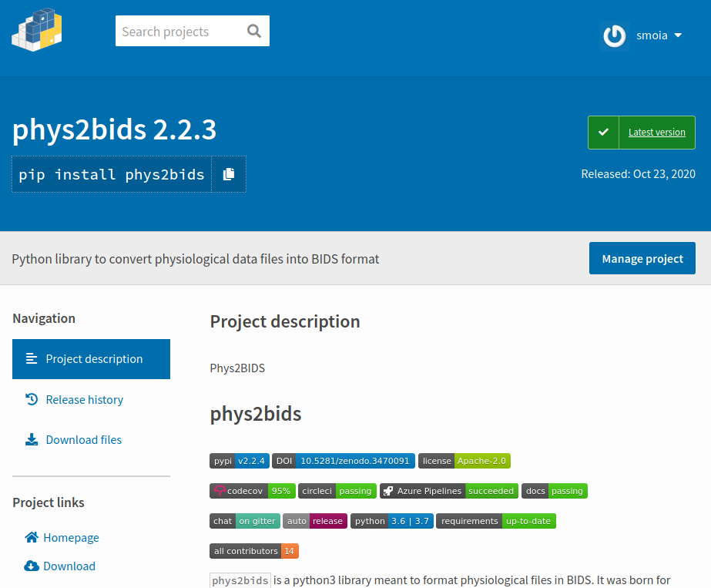Focus the Search projects field
The height and width of the screenshot is (588, 711).
(193, 31)
